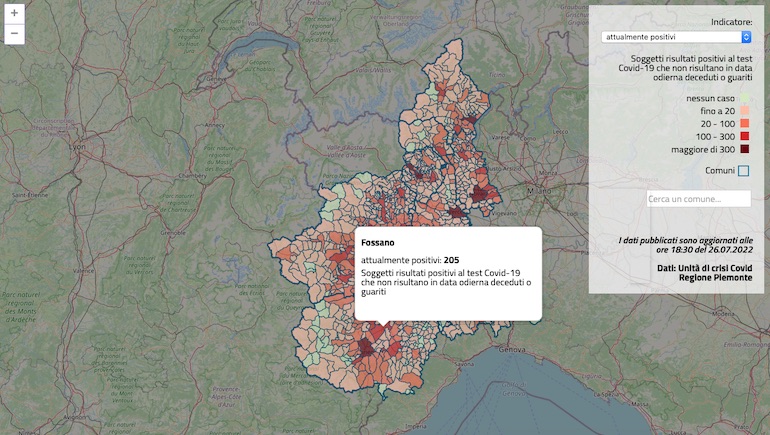Click the popup's 'attualmente positivi: 205' value

(409, 260)
